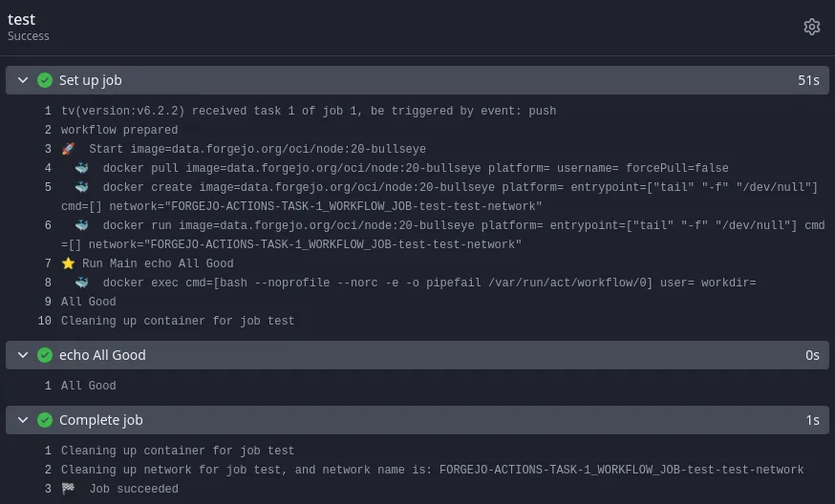
Task: Collapse the echo All Good step chevron
Action: pos(23,355)
